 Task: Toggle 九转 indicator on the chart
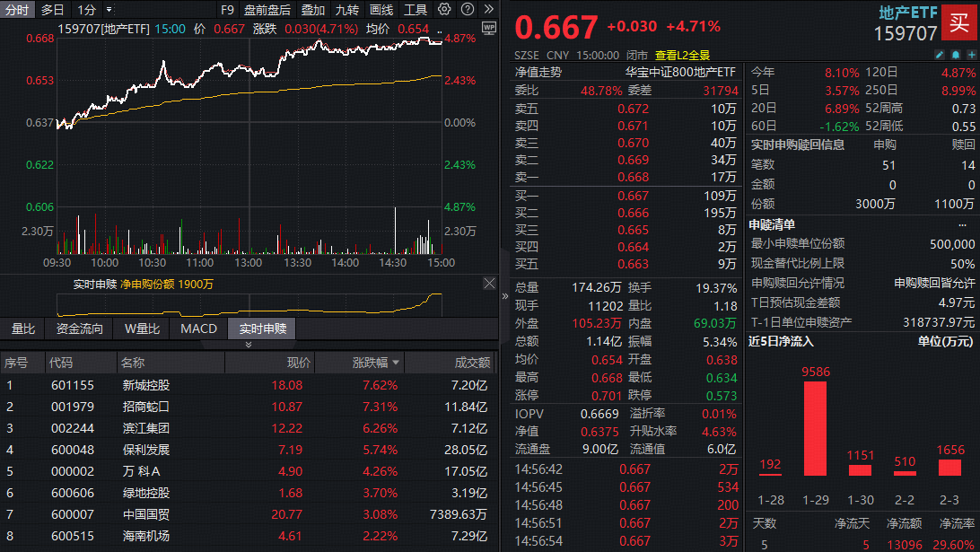(347, 10)
